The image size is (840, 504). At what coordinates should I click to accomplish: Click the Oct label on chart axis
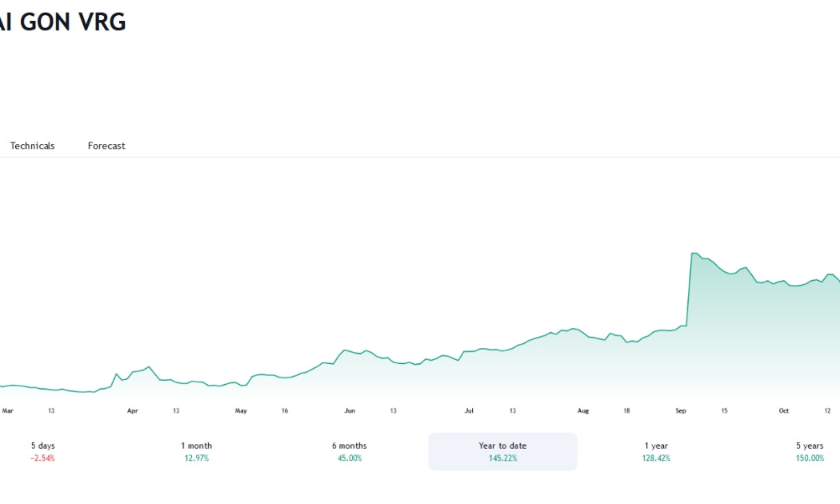[784, 411]
